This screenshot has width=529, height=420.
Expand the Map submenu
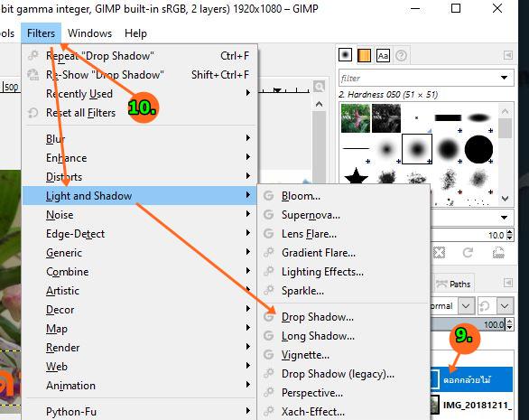pyautogui.click(x=139, y=328)
